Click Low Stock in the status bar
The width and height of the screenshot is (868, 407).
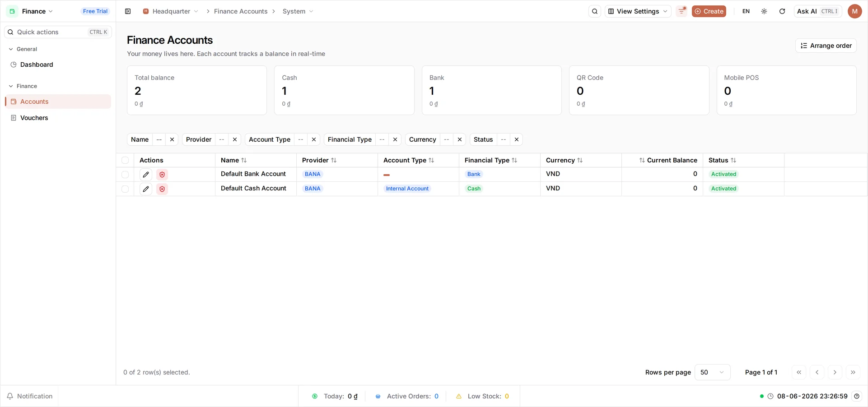click(x=483, y=396)
